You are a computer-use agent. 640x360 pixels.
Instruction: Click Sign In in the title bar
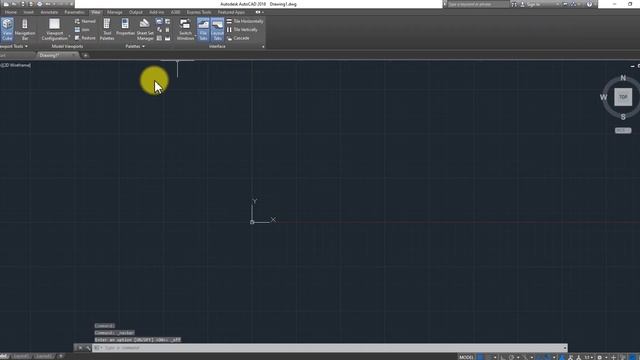534,4
